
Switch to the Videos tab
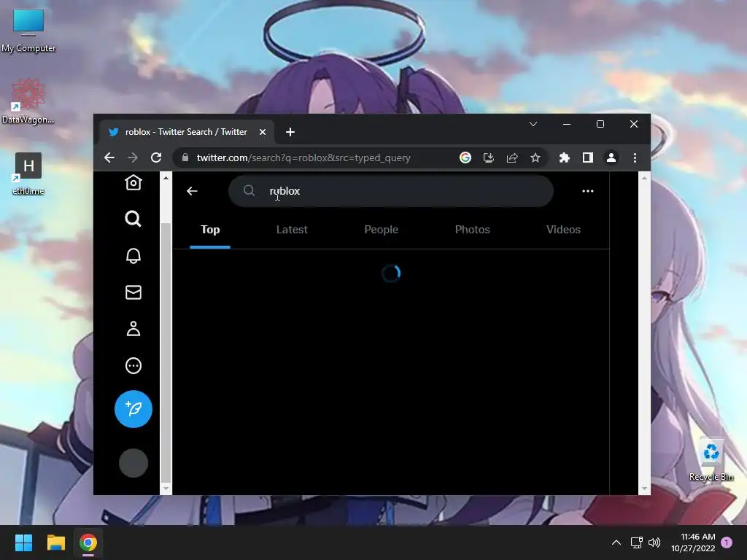pos(564,230)
